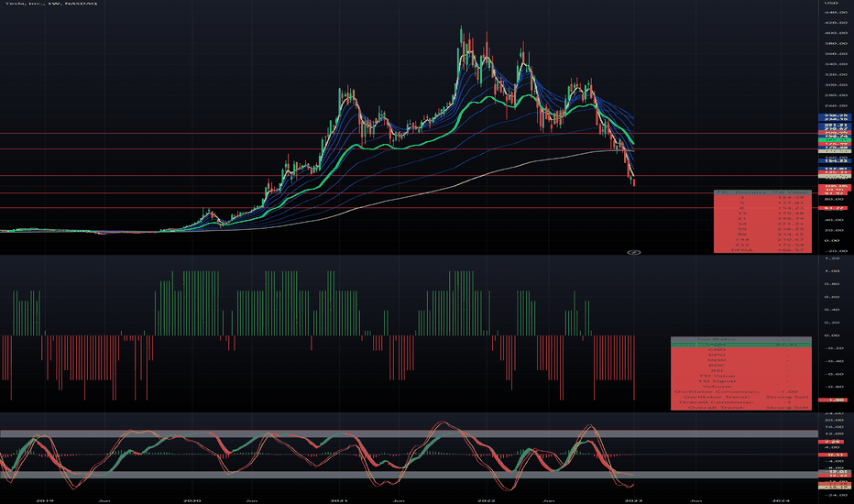Screen dimensions: 854x504
Task: Click the DPO row in oscillator table
Action: (741, 356)
